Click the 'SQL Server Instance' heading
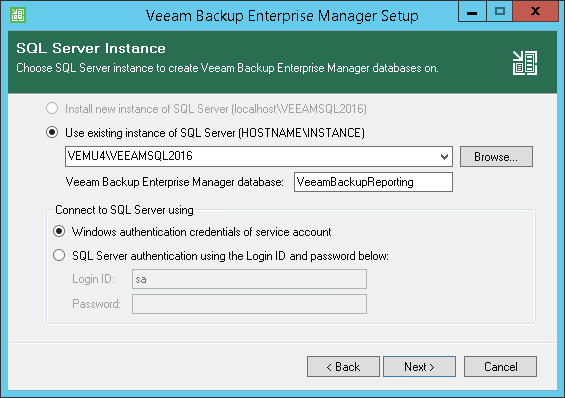Viewport: 565px width, 398px height. pyautogui.click(x=91, y=48)
